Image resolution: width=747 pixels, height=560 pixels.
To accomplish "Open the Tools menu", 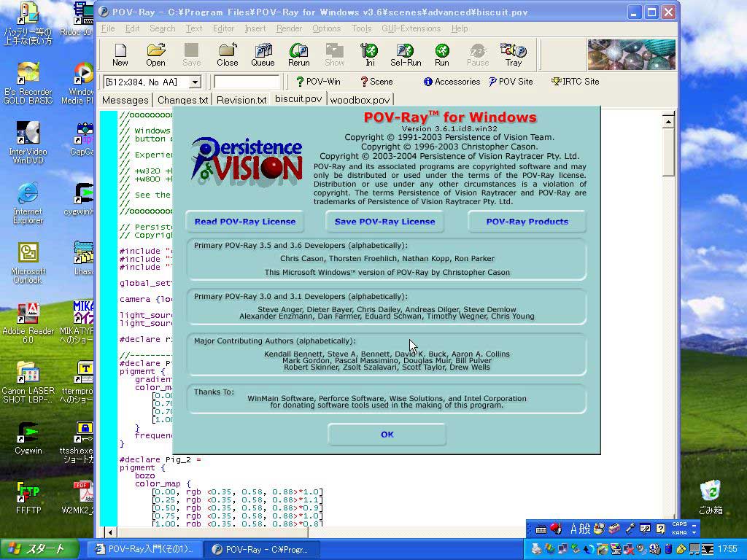I will (361, 28).
